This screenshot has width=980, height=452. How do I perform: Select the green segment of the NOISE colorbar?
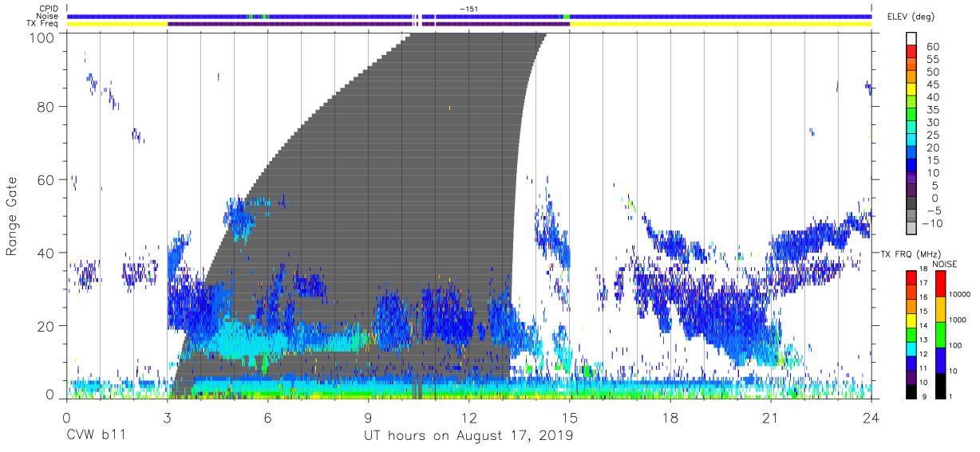[939, 335]
